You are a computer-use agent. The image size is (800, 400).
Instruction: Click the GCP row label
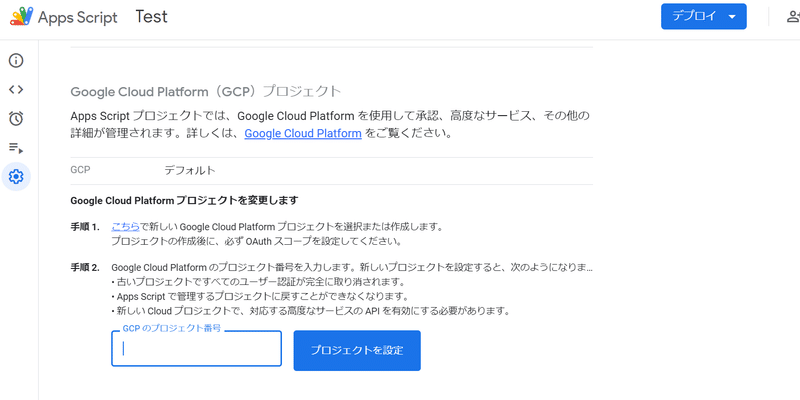click(80, 170)
